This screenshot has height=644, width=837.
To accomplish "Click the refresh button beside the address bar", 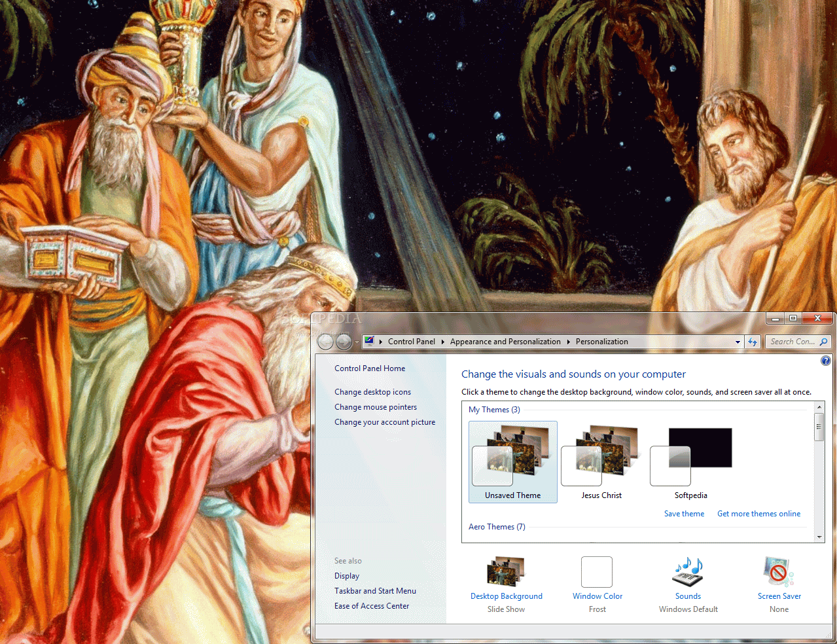I will click(753, 342).
